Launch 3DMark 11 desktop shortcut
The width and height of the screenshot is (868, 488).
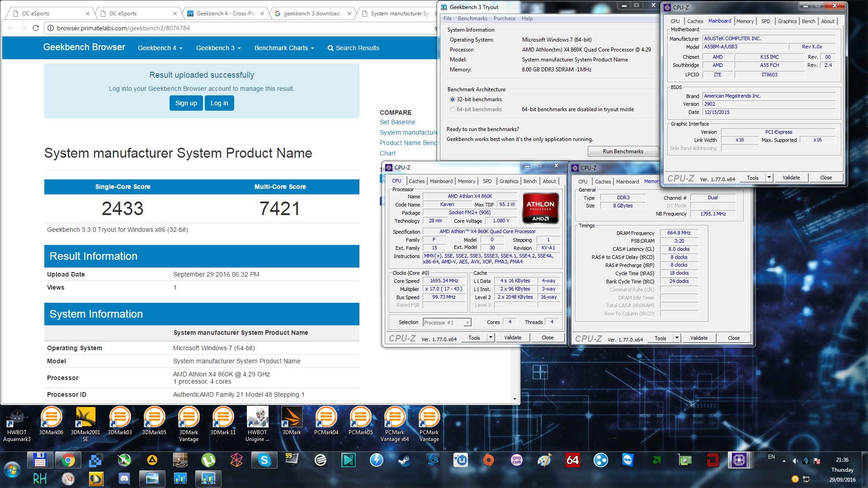pyautogui.click(x=223, y=421)
